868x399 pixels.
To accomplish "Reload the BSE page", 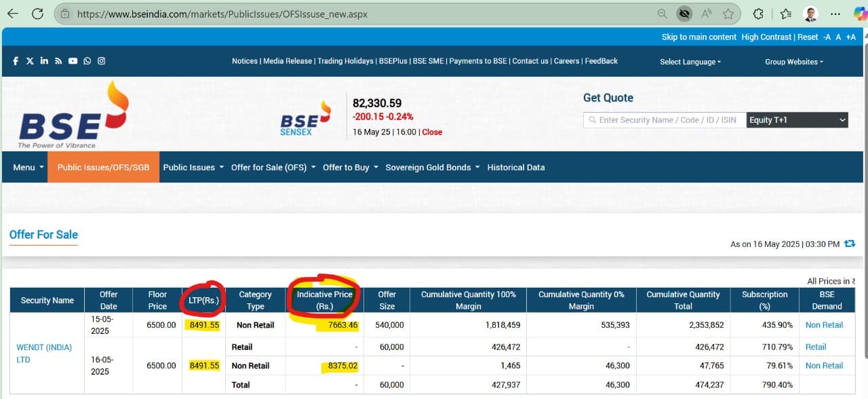I will click(x=38, y=14).
